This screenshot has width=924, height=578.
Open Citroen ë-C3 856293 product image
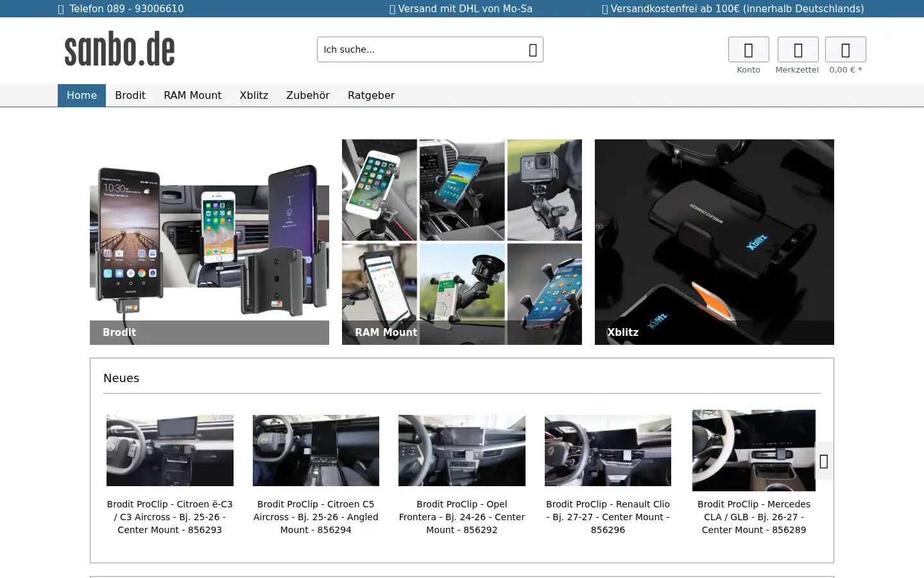[170, 450]
